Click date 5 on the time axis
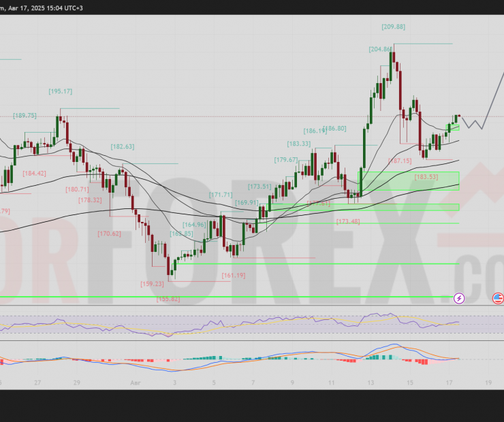504x422 pixels. [x=214, y=383]
